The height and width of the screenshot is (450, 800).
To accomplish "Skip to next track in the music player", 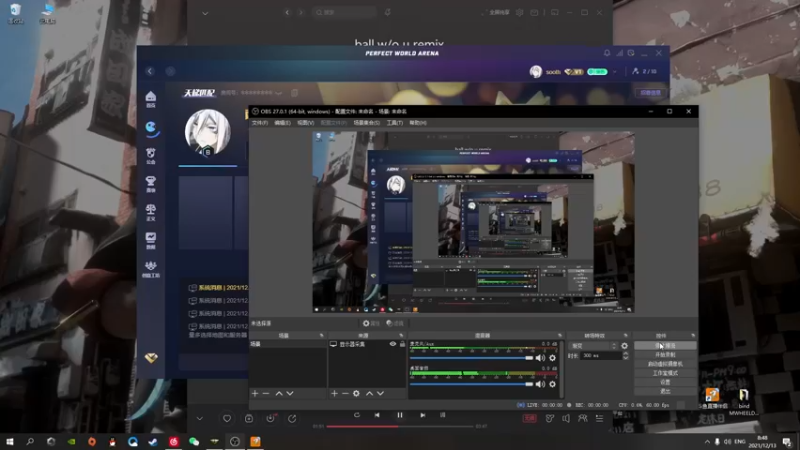I will (x=422, y=415).
